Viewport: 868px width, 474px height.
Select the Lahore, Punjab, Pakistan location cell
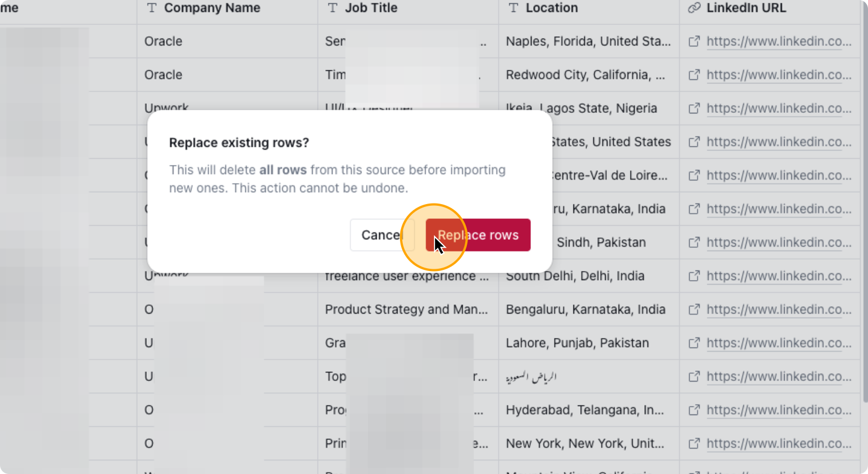click(577, 343)
